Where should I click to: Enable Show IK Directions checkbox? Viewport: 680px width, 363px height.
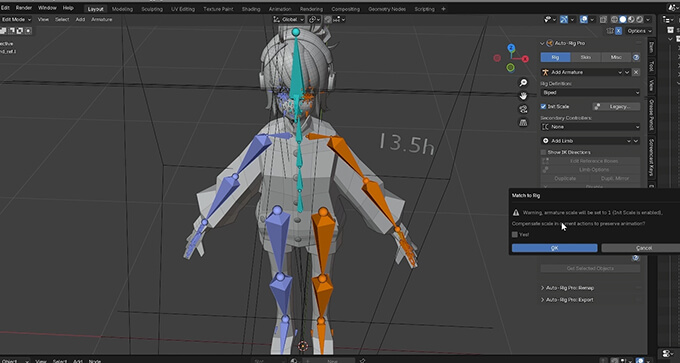click(543, 152)
